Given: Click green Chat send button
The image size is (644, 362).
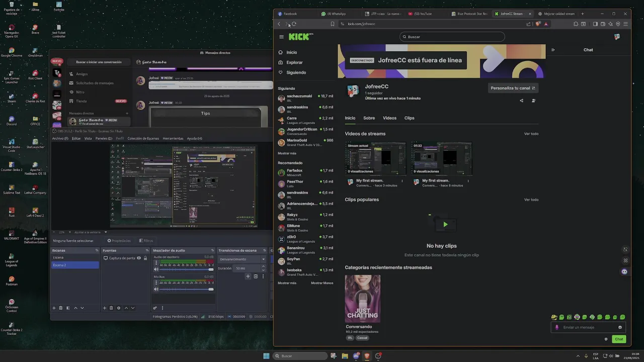Looking at the screenshot, I should pos(619,339).
